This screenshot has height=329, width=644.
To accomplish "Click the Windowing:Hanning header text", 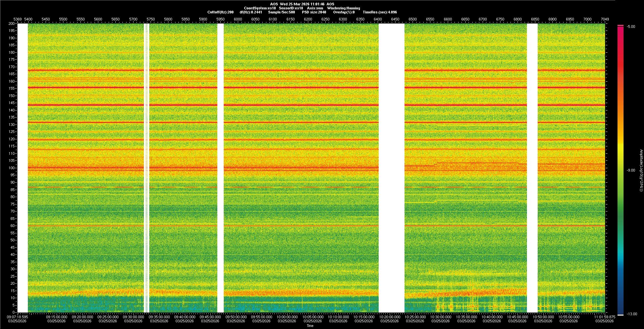I will 343,8.
